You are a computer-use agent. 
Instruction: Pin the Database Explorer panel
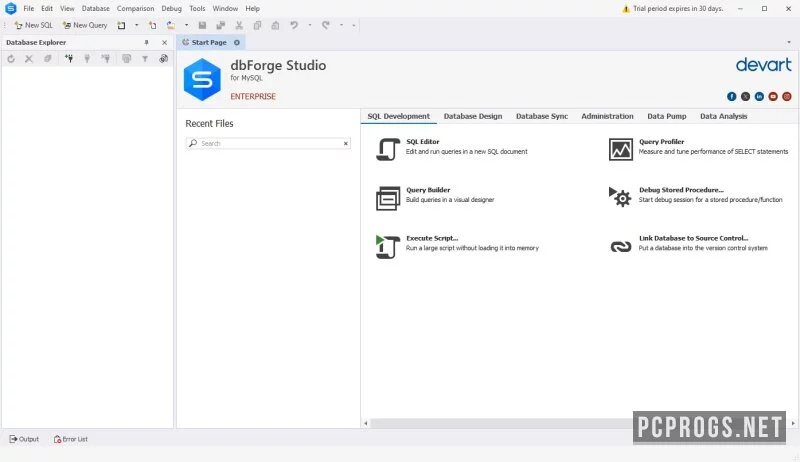(x=146, y=42)
